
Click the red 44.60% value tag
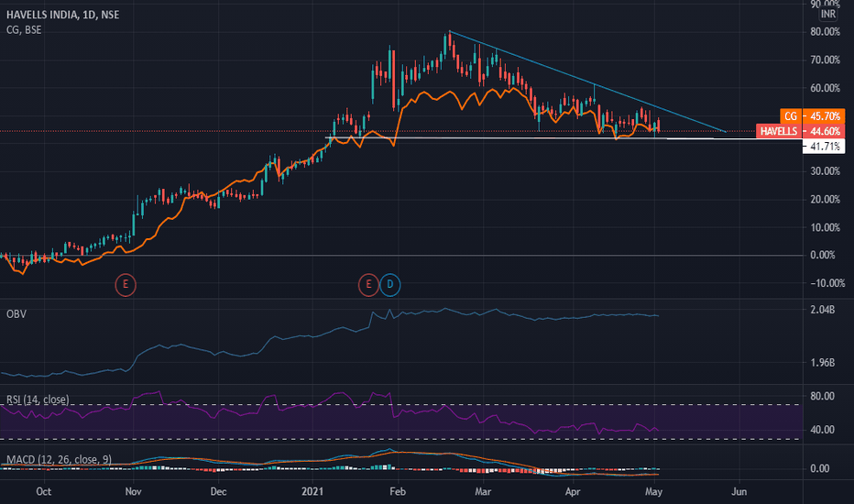[825, 131]
